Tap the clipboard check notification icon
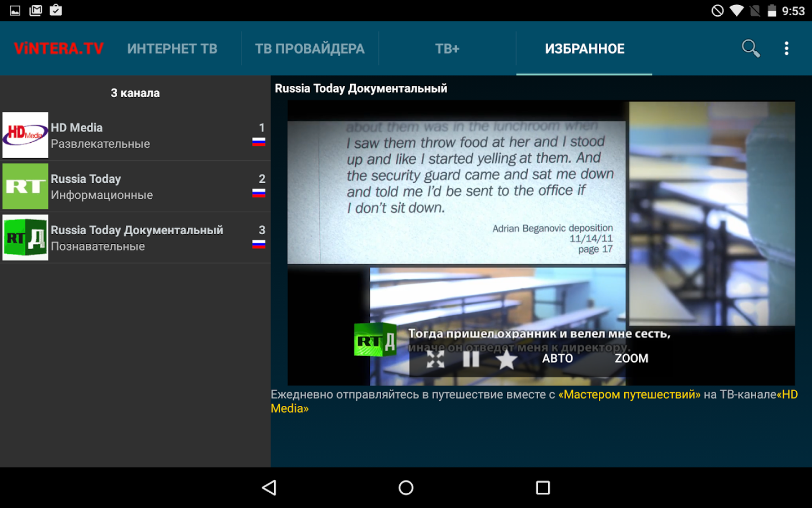 [56, 10]
